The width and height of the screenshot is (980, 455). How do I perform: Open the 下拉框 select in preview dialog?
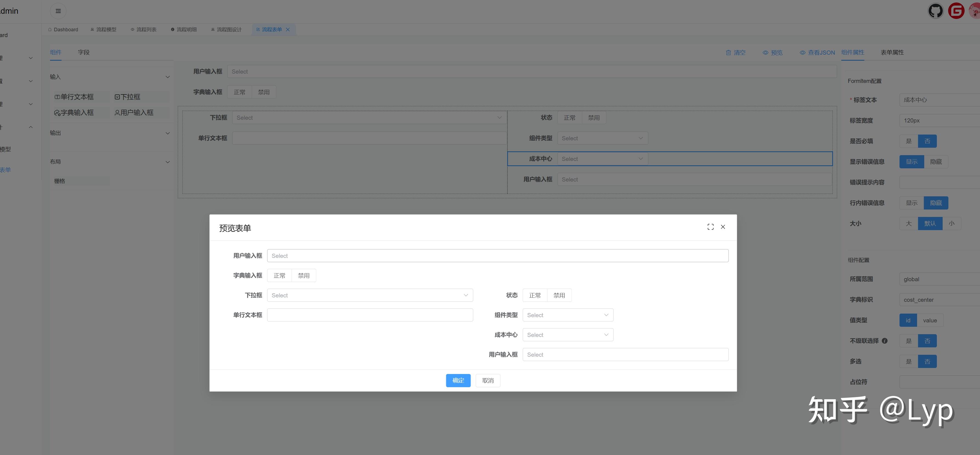(370, 295)
